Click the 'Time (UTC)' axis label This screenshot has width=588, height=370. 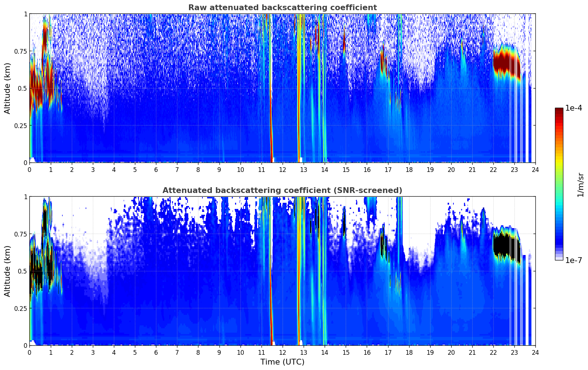click(x=282, y=362)
